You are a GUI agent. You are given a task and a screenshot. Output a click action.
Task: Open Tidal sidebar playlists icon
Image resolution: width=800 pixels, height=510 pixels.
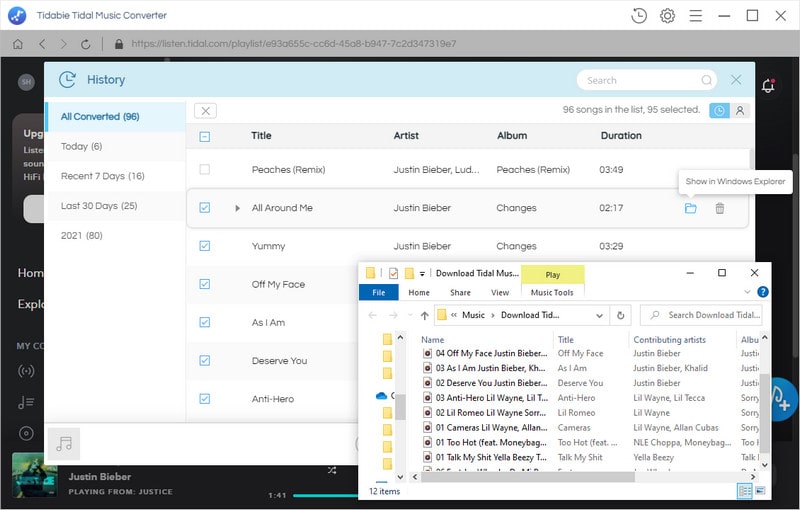point(26,402)
